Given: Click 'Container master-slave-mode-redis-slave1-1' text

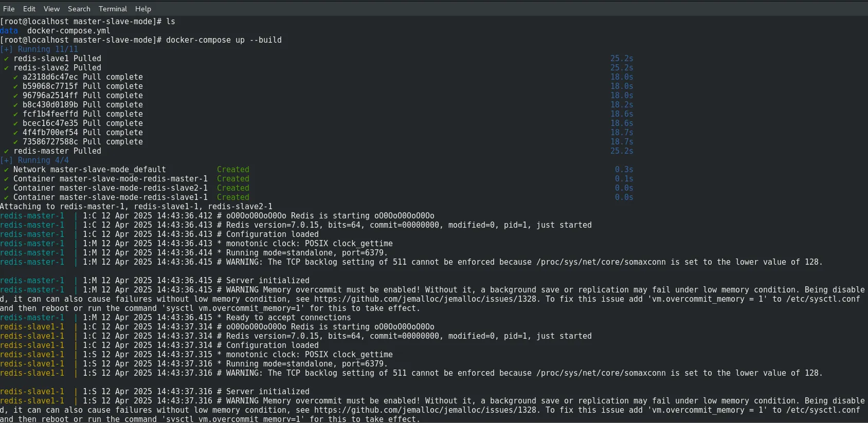Looking at the screenshot, I should [x=111, y=197].
